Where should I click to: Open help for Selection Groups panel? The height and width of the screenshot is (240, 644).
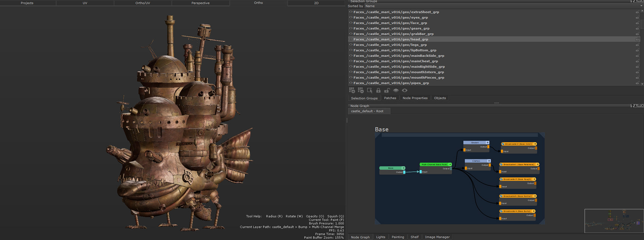point(632,1)
